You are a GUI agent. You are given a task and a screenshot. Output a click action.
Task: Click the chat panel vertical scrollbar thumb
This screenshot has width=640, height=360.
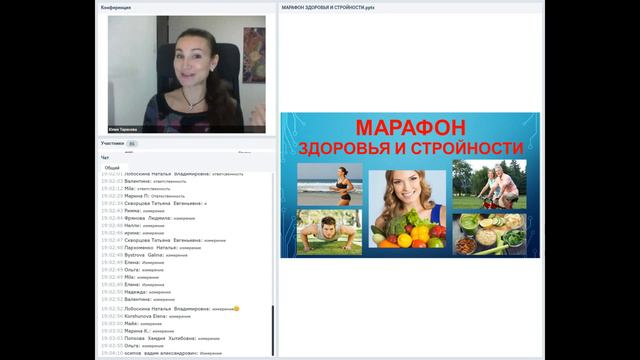click(273, 330)
